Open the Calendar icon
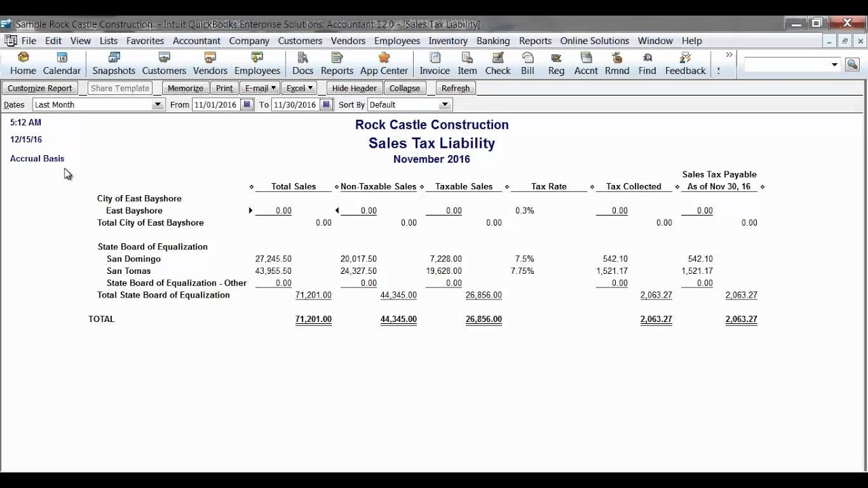868x488 pixels. tap(62, 64)
